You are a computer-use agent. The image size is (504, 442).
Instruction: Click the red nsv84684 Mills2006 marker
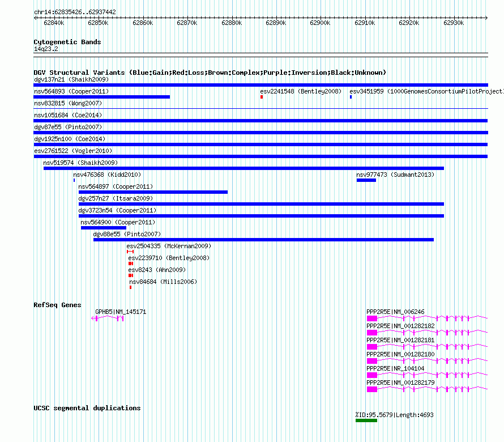130,287
